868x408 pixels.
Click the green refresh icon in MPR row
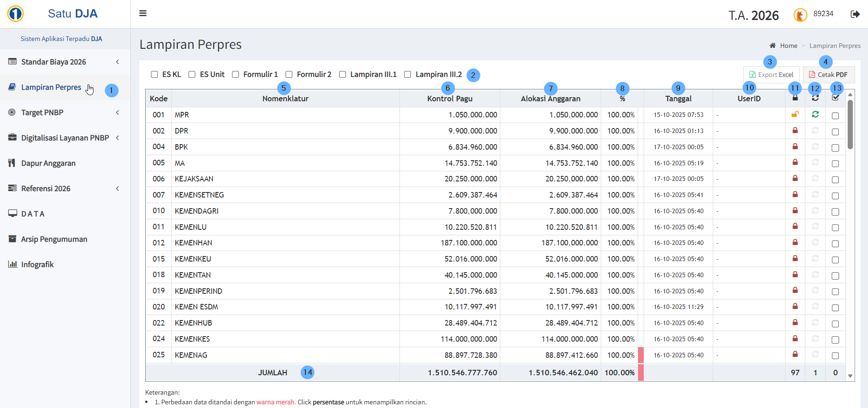pyautogui.click(x=815, y=114)
